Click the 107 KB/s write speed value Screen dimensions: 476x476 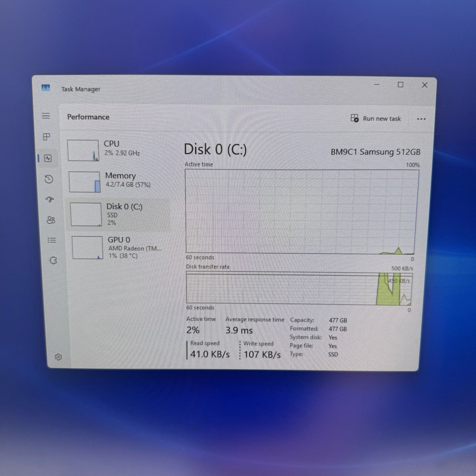262,354
